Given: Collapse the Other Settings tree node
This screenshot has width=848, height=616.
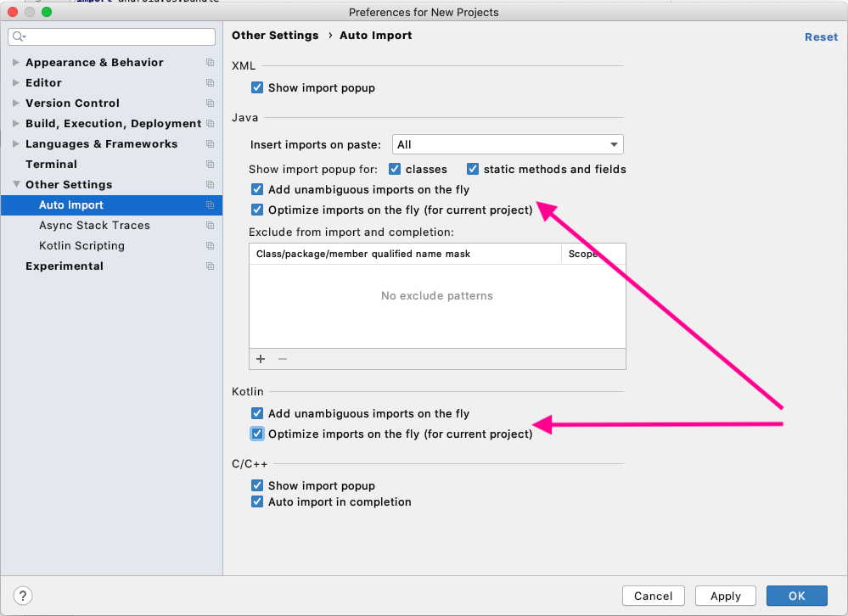Looking at the screenshot, I should (x=16, y=185).
